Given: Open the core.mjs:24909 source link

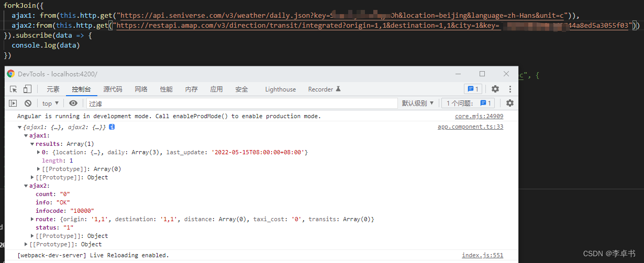Looking at the screenshot, I should [479, 117].
